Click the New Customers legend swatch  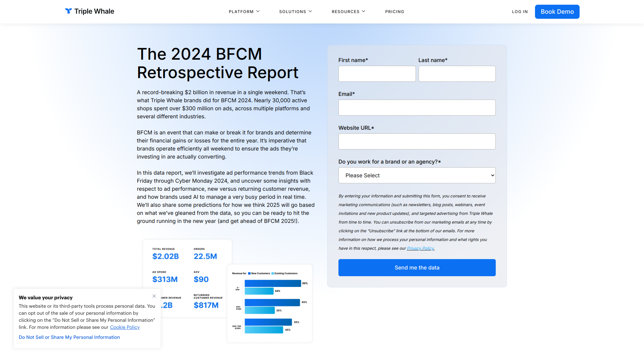point(249,274)
